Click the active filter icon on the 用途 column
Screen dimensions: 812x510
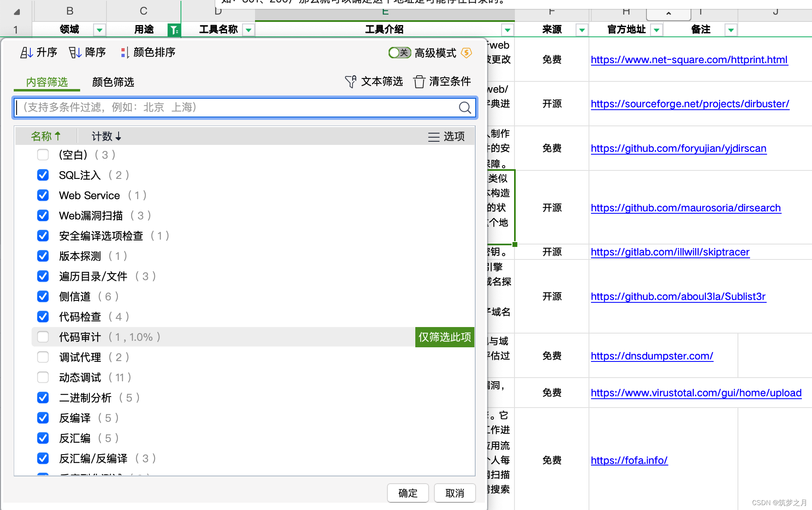[x=174, y=30]
